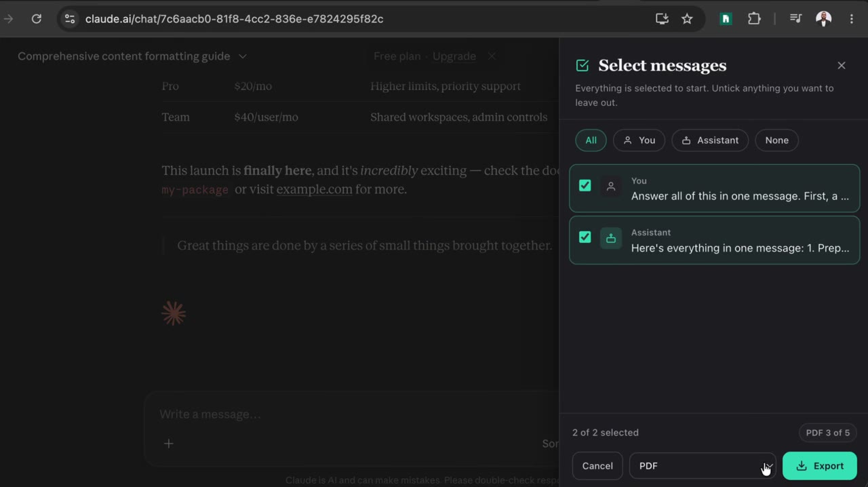Screen dimensions: 868x487
Task: Click the browser reload icon
Action: tap(37, 19)
